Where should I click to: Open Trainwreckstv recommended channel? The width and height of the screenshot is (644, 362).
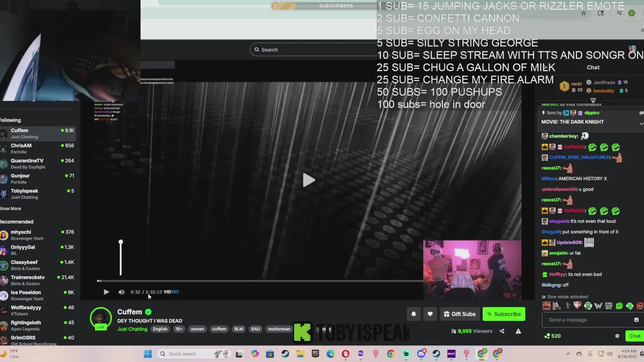(38, 280)
